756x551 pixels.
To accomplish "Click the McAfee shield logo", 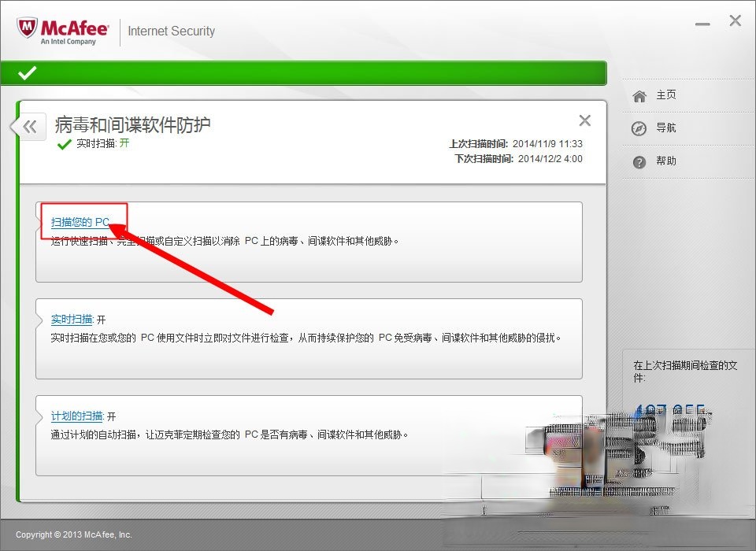I will [26, 25].
